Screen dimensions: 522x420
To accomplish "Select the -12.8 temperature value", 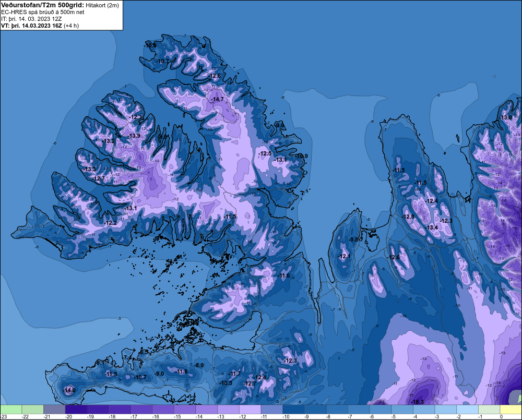I will pyautogui.click(x=409, y=217).
